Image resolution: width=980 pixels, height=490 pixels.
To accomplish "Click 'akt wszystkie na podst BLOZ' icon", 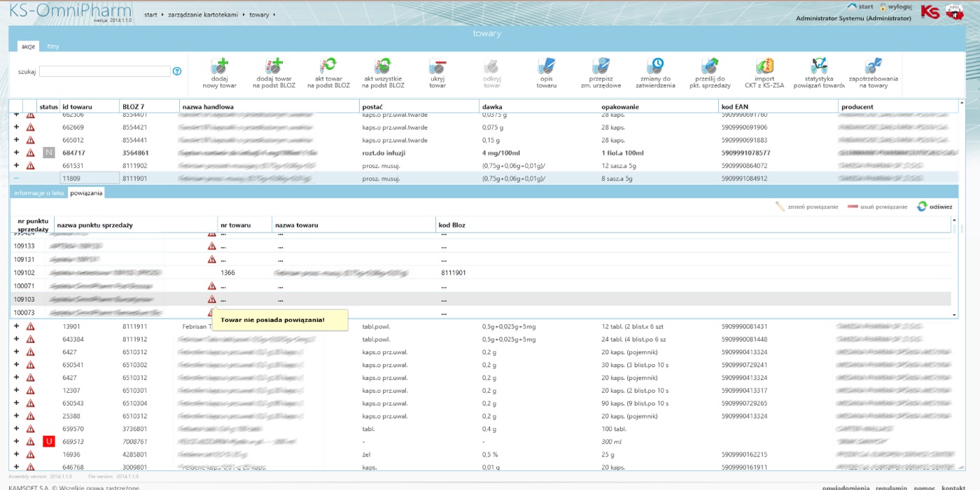I will tap(383, 66).
